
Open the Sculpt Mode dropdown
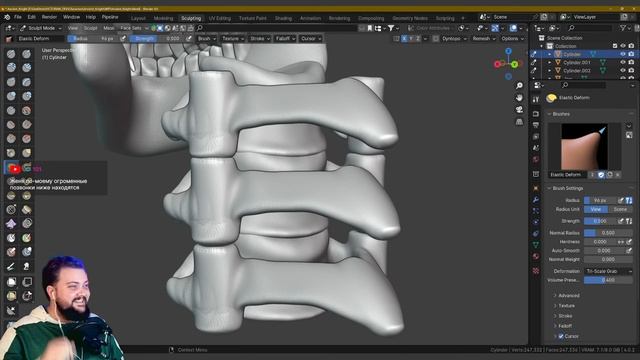40,28
